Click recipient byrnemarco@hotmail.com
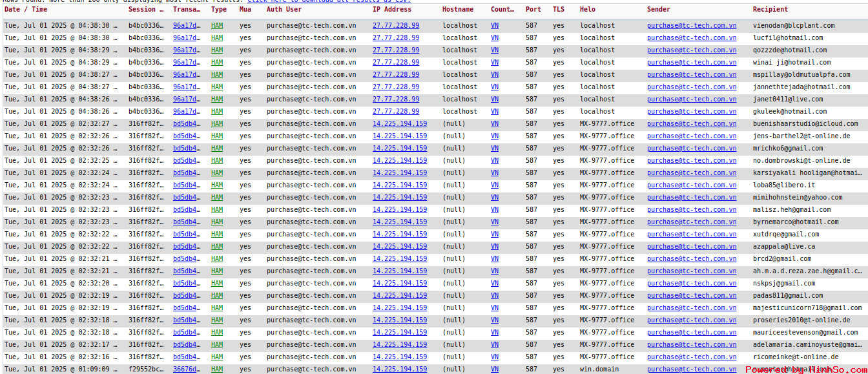868x374 pixels. click(796, 222)
